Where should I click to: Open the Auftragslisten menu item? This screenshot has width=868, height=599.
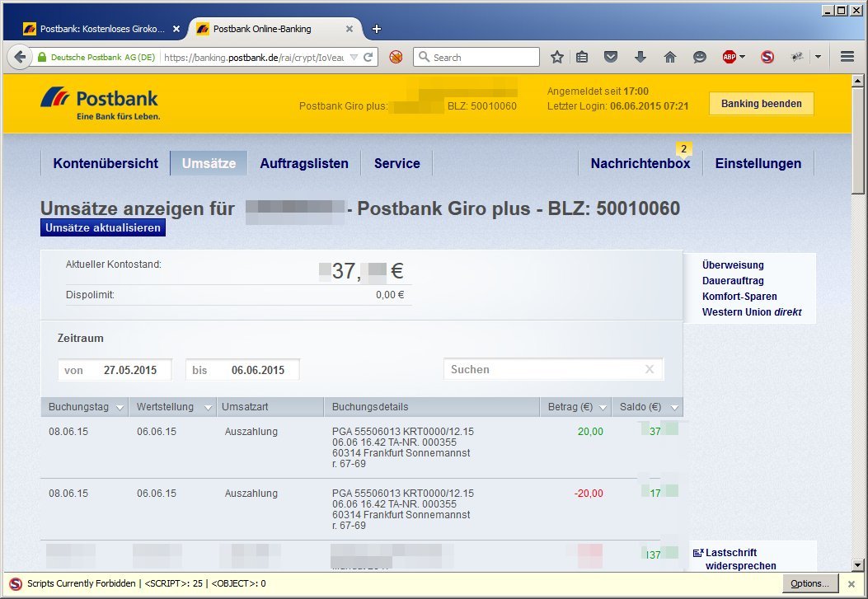tap(304, 163)
